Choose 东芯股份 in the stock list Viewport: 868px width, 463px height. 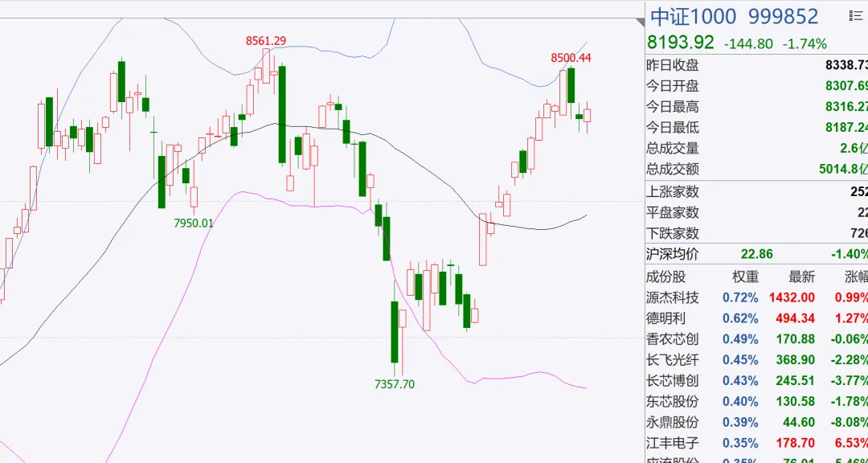(x=757, y=402)
